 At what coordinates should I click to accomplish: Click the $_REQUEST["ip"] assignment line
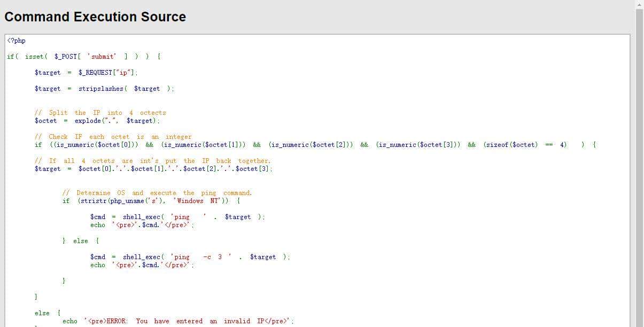tap(86, 73)
